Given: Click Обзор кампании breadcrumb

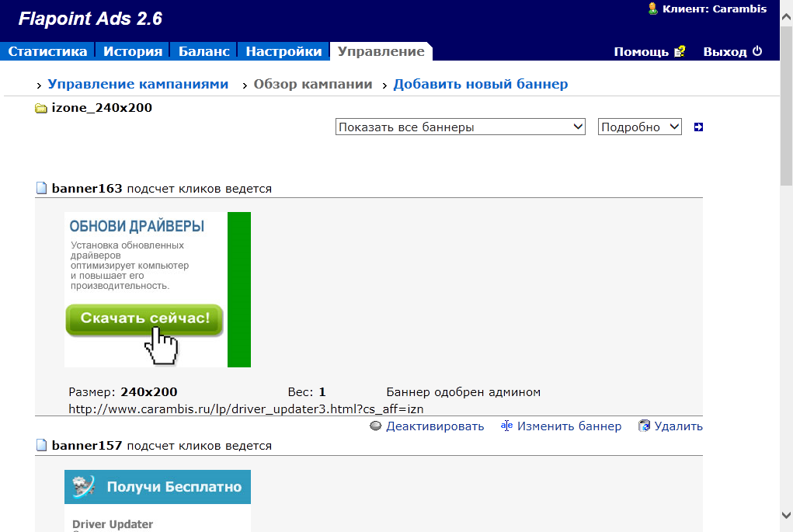Looking at the screenshot, I should point(313,84).
